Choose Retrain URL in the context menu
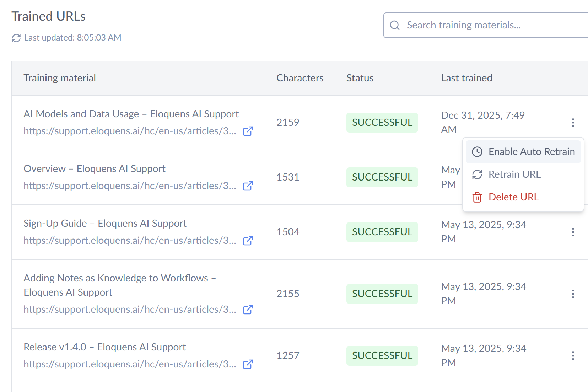Image resolution: width=588 pixels, height=392 pixels. click(514, 174)
